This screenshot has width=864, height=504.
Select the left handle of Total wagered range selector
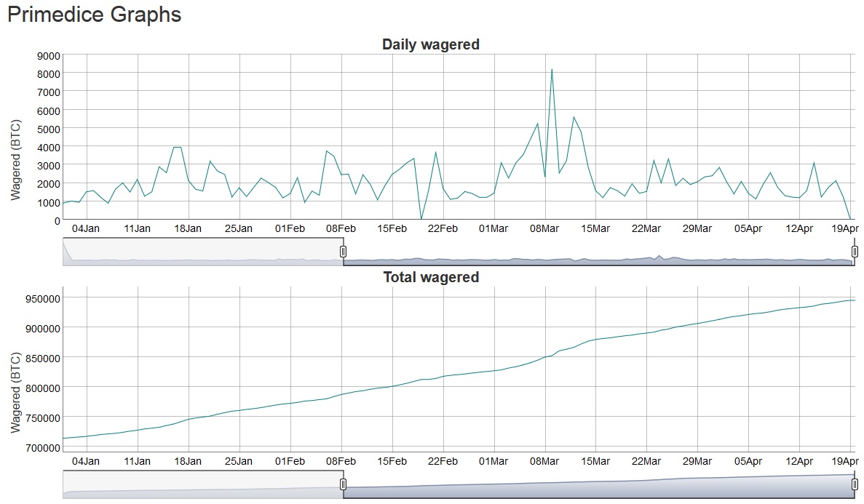tap(343, 484)
